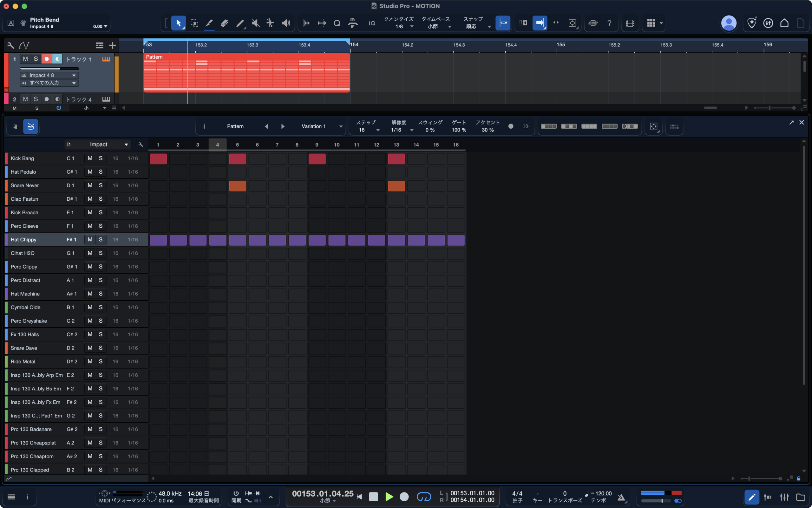Open the video player film icon
Screen dimensions: 812x508
[x=630, y=23]
